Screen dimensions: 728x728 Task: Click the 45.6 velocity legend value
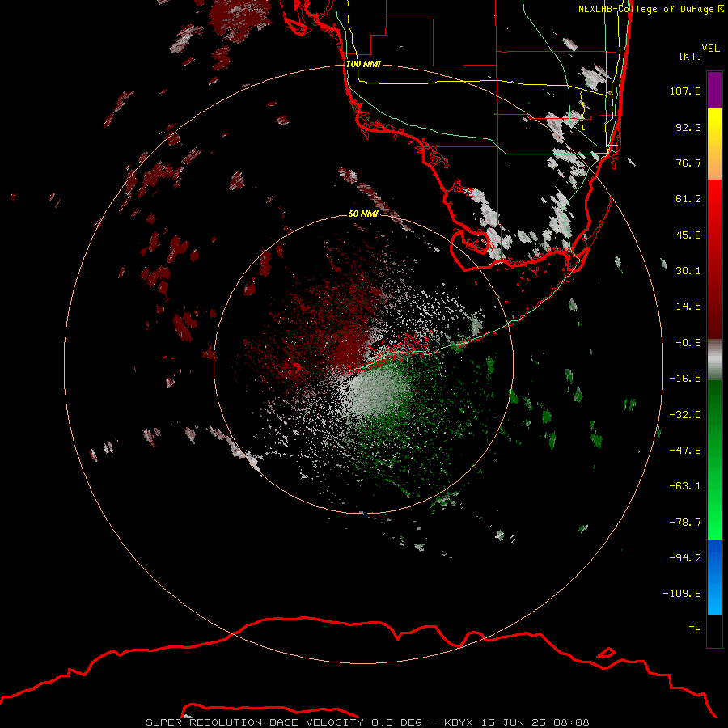coord(688,235)
